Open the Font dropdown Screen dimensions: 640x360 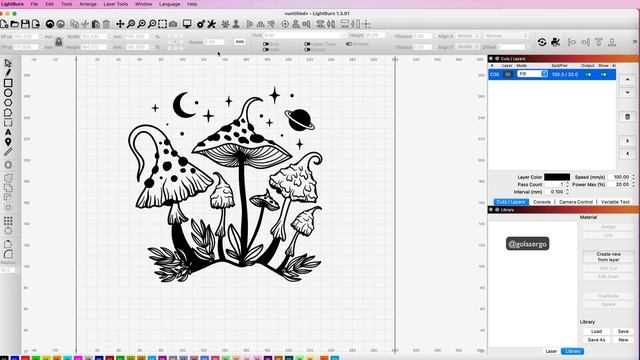point(305,36)
